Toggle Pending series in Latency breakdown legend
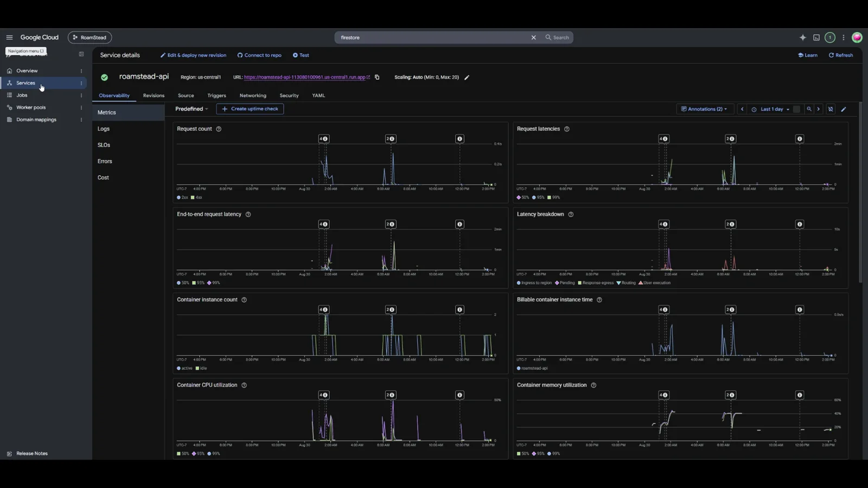 [x=565, y=283]
